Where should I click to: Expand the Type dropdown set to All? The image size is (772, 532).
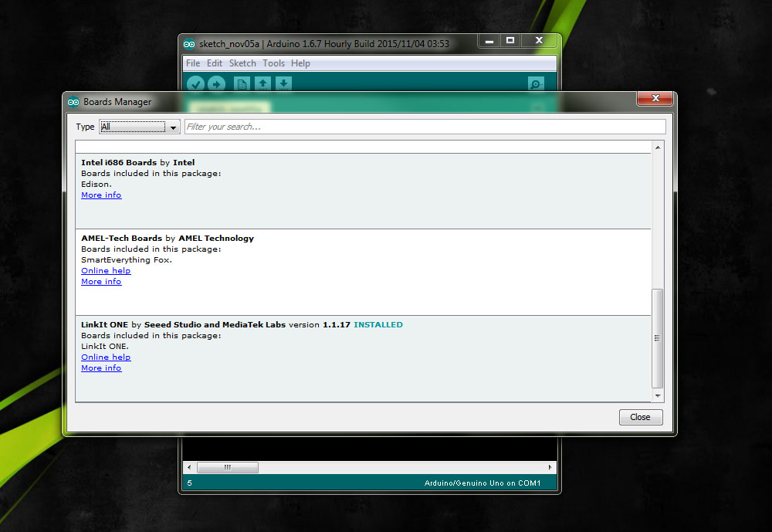139,127
